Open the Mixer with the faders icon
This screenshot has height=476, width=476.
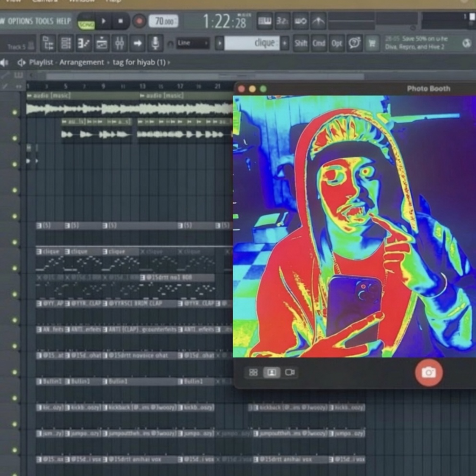pyautogui.click(x=119, y=43)
